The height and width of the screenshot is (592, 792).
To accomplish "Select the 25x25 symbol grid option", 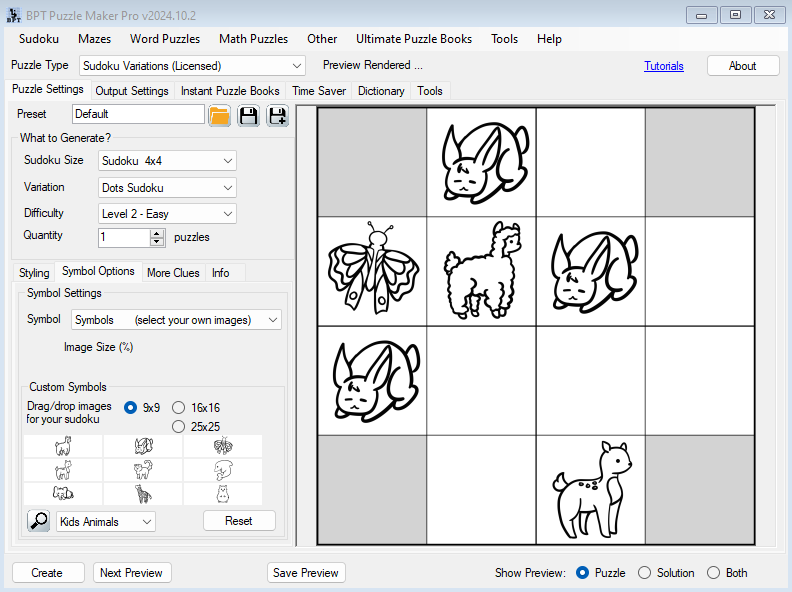I will pos(179,427).
